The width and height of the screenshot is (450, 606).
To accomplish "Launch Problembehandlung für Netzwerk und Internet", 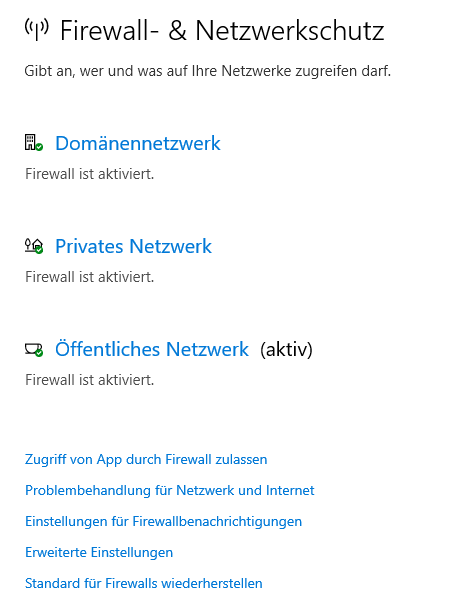I will pyautogui.click(x=170, y=490).
